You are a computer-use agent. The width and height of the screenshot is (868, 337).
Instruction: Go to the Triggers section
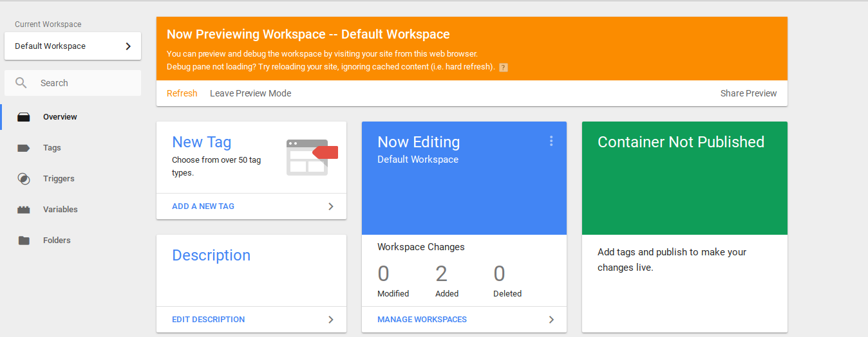59,179
